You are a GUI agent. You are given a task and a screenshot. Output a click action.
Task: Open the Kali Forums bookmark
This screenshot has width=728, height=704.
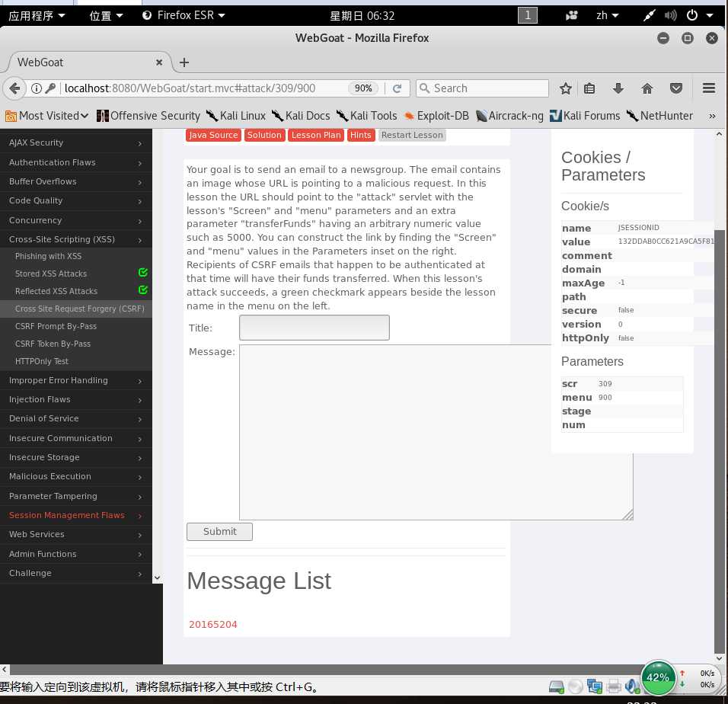(585, 116)
